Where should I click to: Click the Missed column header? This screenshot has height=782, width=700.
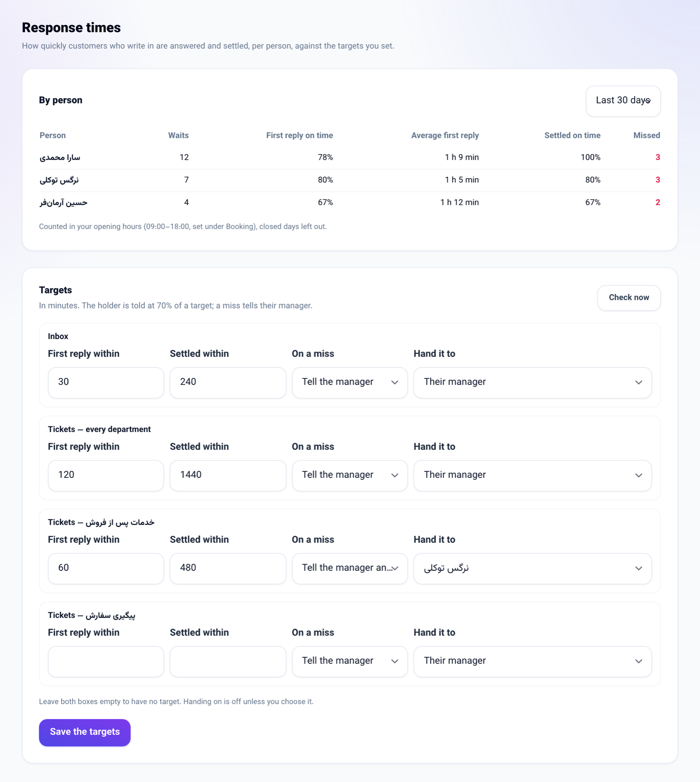point(647,136)
